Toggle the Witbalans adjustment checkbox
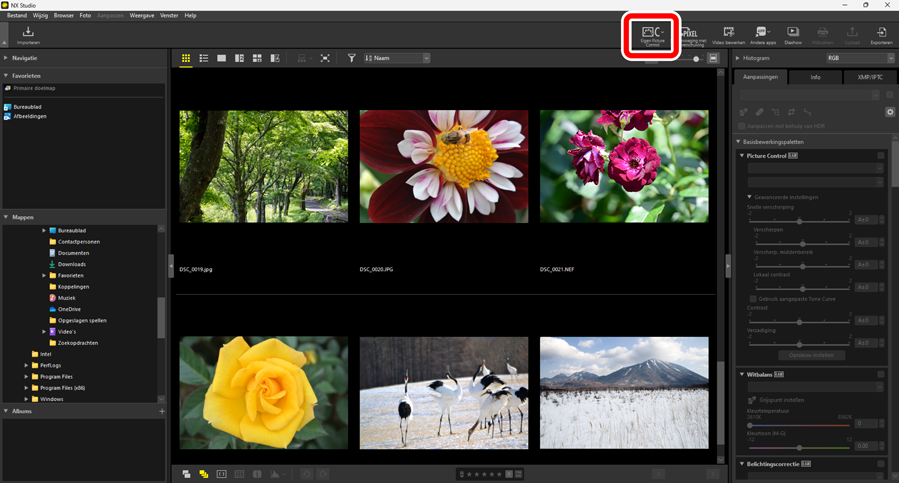 [x=881, y=374]
